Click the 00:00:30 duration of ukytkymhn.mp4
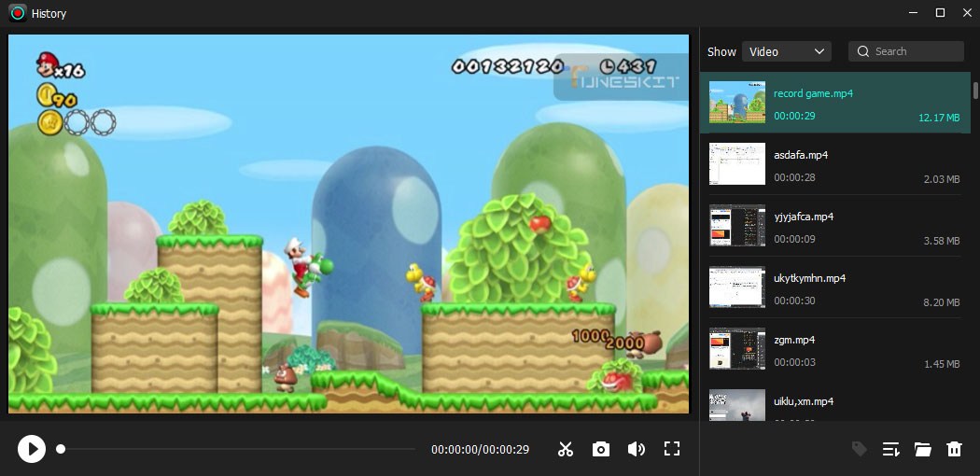This screenshot has width=980, height=476. [794, 301]
